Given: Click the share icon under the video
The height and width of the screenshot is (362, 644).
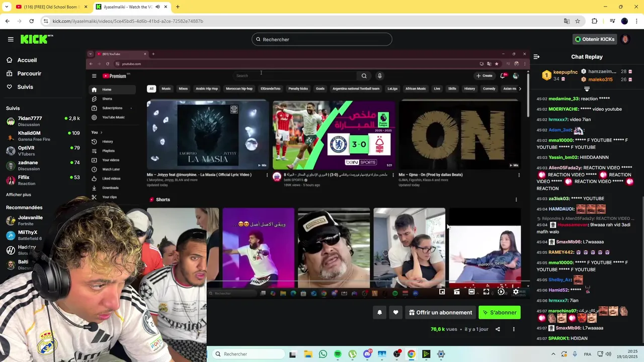Looking at the screenshot, I should click(498, 329).
